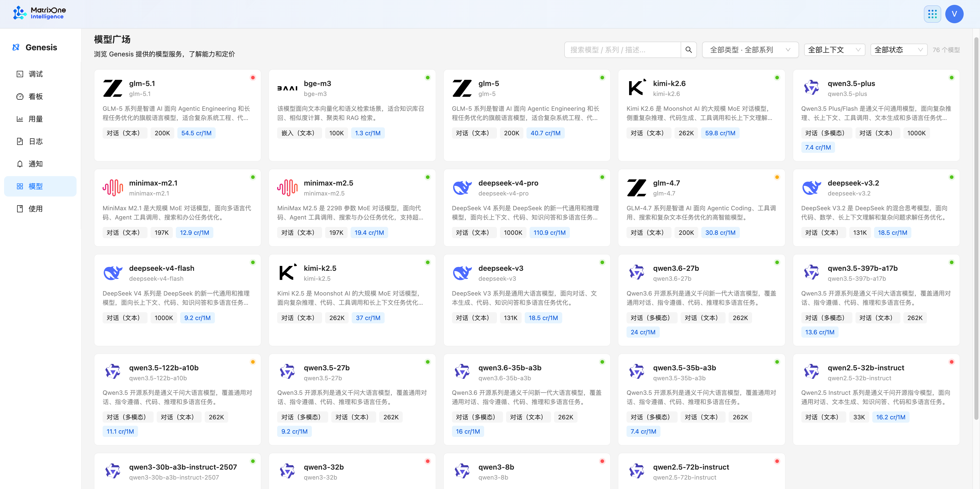This screenshot has height=489, width=980.
Task: Open the glm-5.1 model title
Action: [142, 83]
